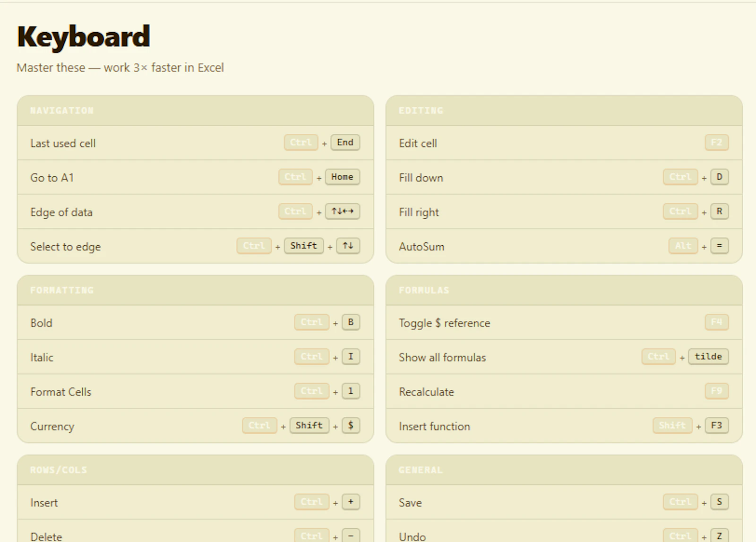This screenshot has height=542, width=756.
Task: Click the "Save" label
Action: (410, 503)
